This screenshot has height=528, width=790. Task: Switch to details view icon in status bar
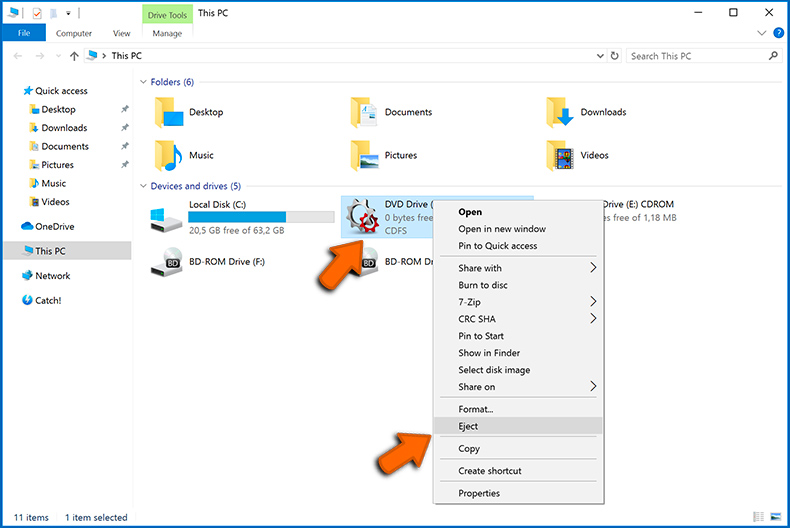(x=758, y=516)
